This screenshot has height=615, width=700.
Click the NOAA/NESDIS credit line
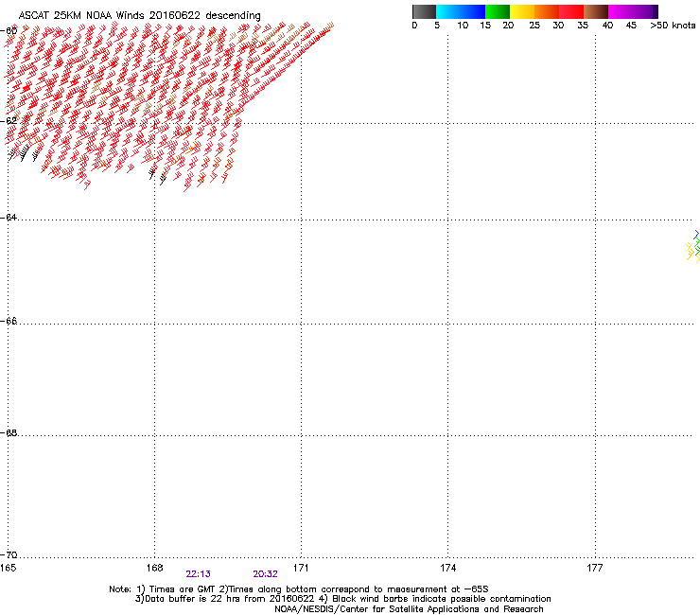409,609
